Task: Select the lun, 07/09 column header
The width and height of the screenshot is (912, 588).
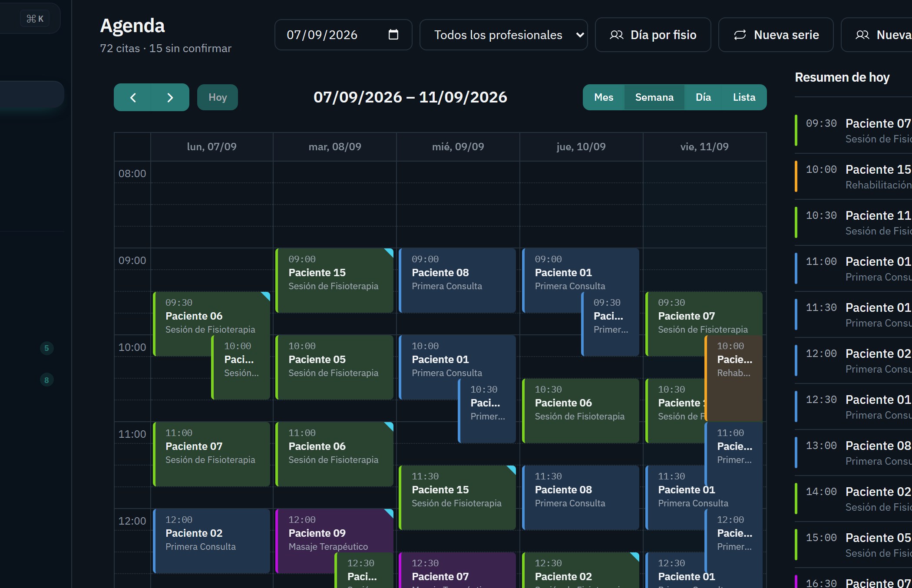Action: click(x=211, y=147)
